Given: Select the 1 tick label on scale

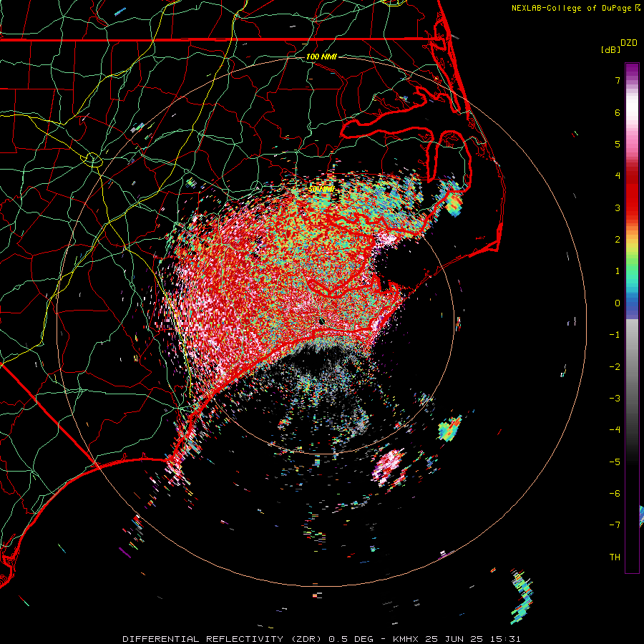Looking at the screenshot, I should 618,271.
